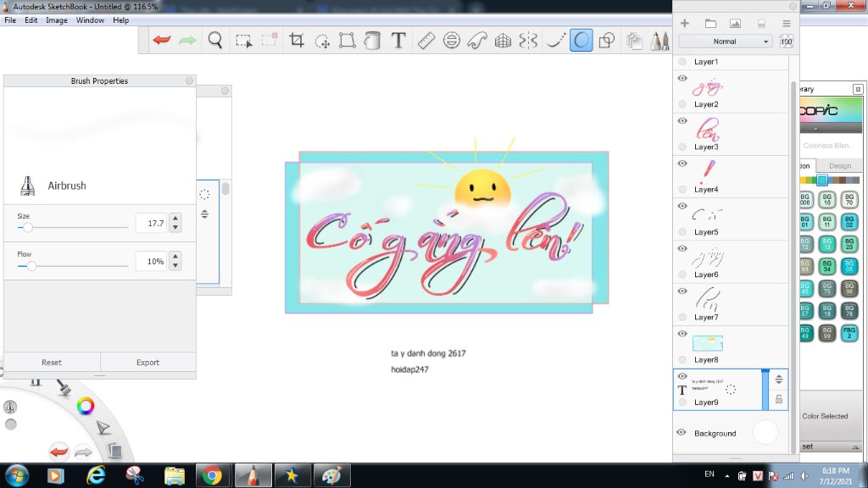Open Chrome from the Windows taskbar
868x488 pixels.
pos(212,475)
